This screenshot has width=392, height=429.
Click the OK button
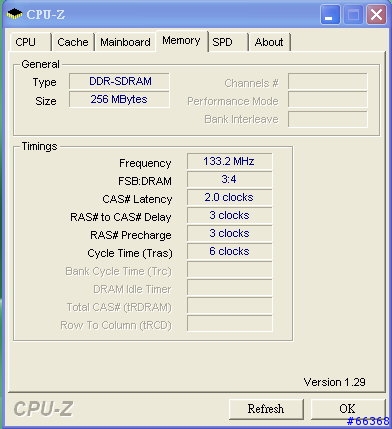pos(347,409)
